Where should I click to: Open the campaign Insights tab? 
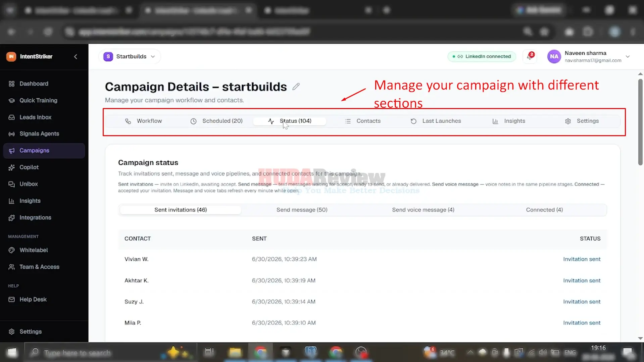click(509, 121)
